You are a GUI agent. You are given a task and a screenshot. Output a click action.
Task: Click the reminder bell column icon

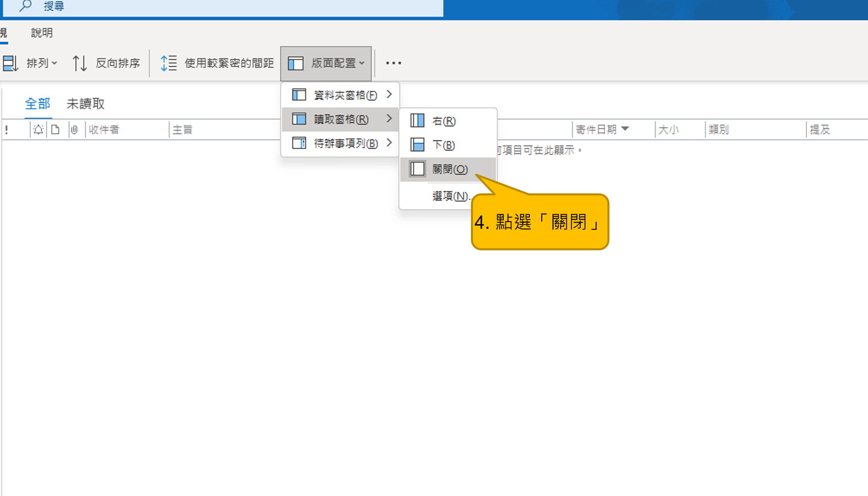pyautogui.click(x=38, y=129)
